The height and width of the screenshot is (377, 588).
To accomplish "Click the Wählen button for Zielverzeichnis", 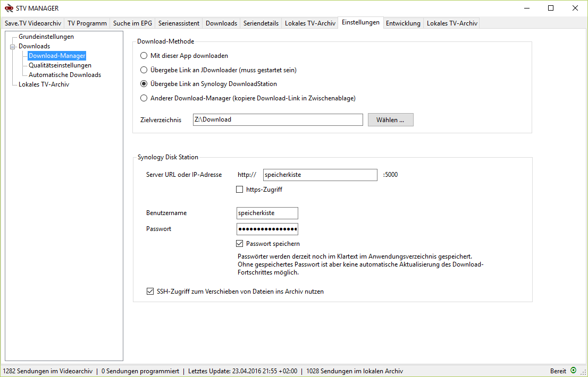I will click(x=390, y=119).
